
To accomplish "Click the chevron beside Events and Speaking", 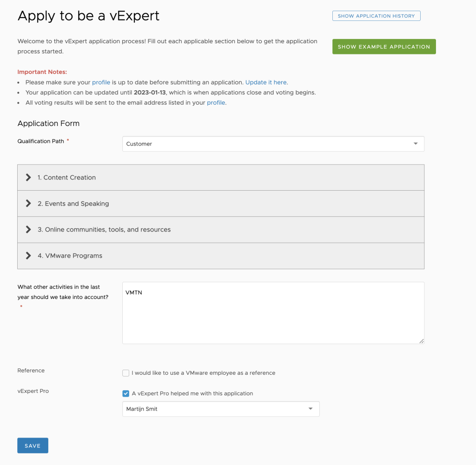I will click(x=28, y=203).
